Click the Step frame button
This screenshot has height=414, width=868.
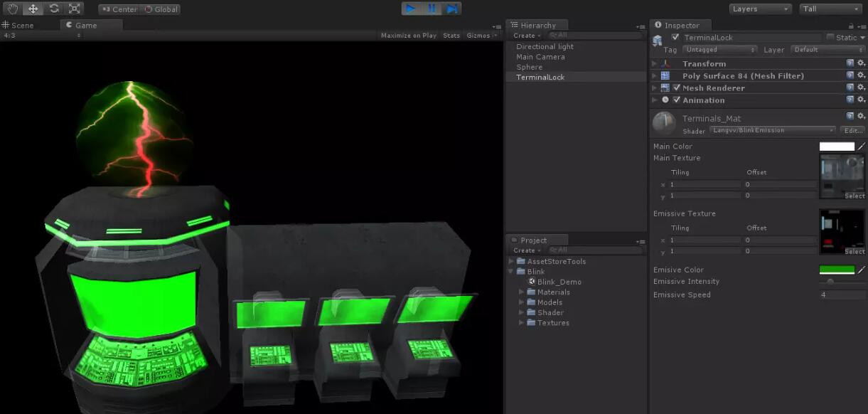coord(451,9)
